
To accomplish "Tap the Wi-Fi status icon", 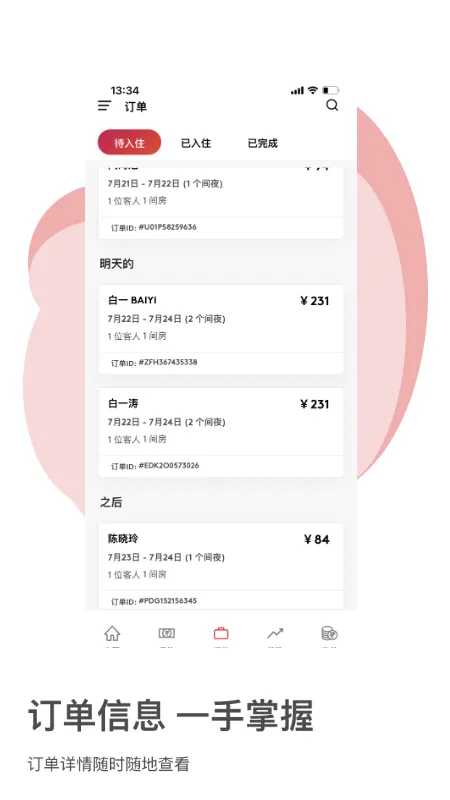I will [313, 90].
